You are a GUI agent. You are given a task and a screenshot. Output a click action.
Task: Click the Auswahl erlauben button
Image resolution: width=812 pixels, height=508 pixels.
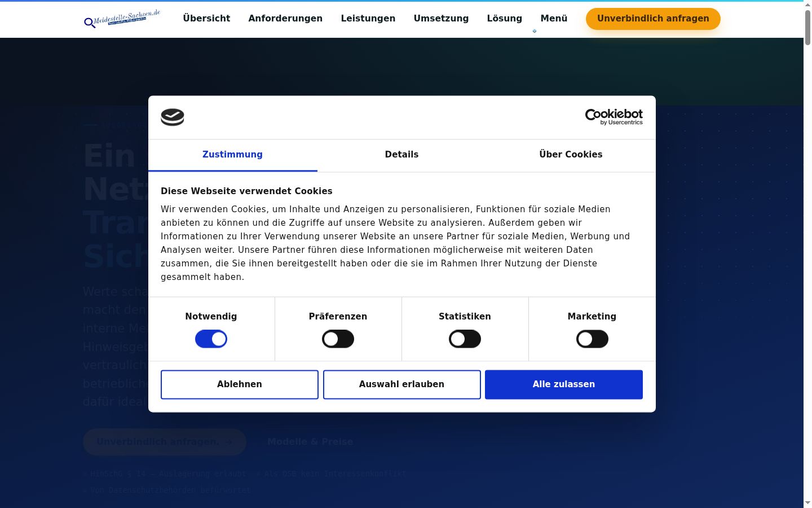[402, 384]
